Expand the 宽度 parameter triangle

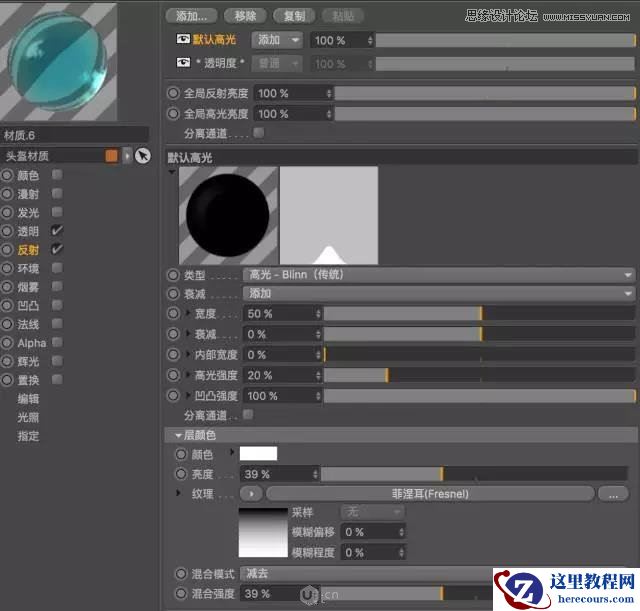pyautogui.click(x=188, y=313)
